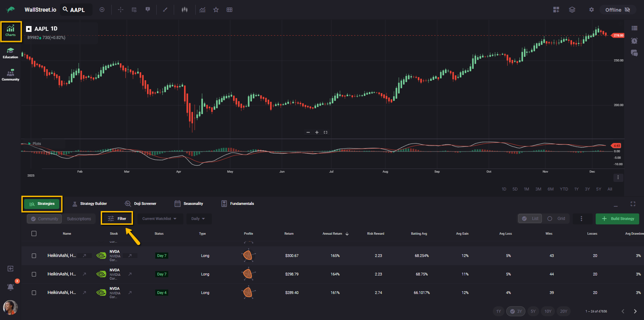Open the Community sidebar icon

pos(10,75)
